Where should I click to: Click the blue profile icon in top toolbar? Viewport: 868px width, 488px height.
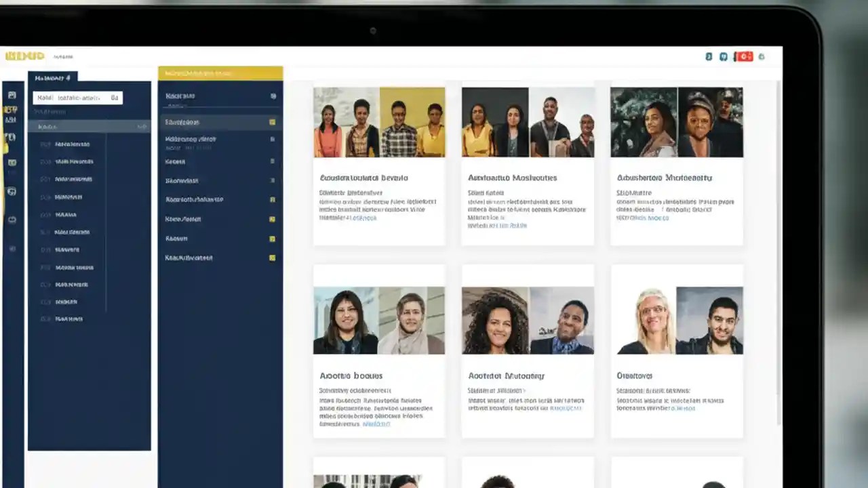pos(709,56)
